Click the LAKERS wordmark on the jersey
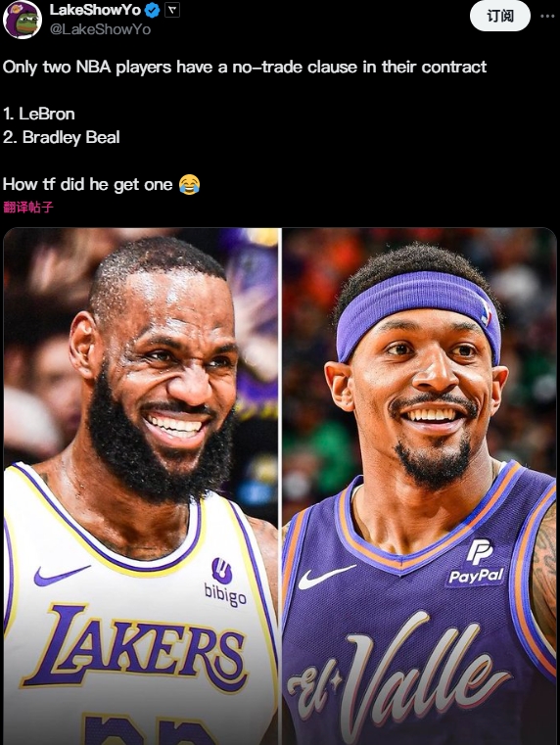Screen dimensions: 560x745 coord(135,648)
